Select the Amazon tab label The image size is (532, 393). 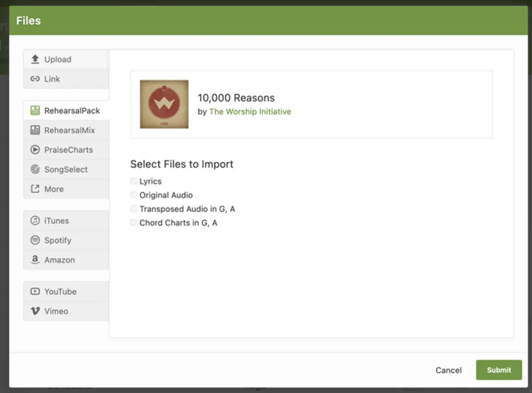pyautogui.click(x=59, y=260)
